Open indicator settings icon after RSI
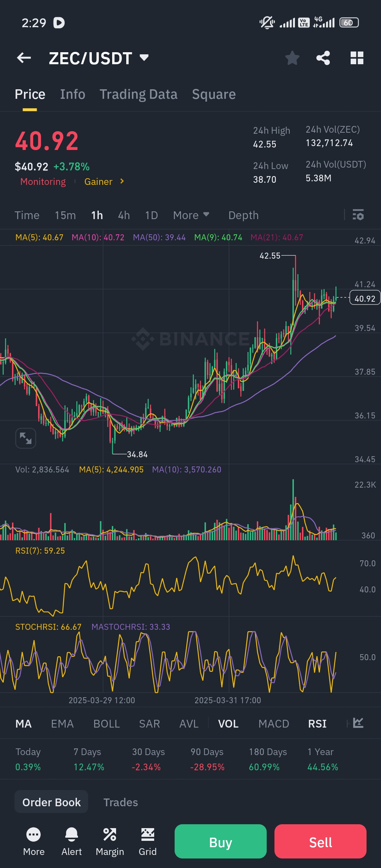381x868 pixels. [x=358, y=723]
